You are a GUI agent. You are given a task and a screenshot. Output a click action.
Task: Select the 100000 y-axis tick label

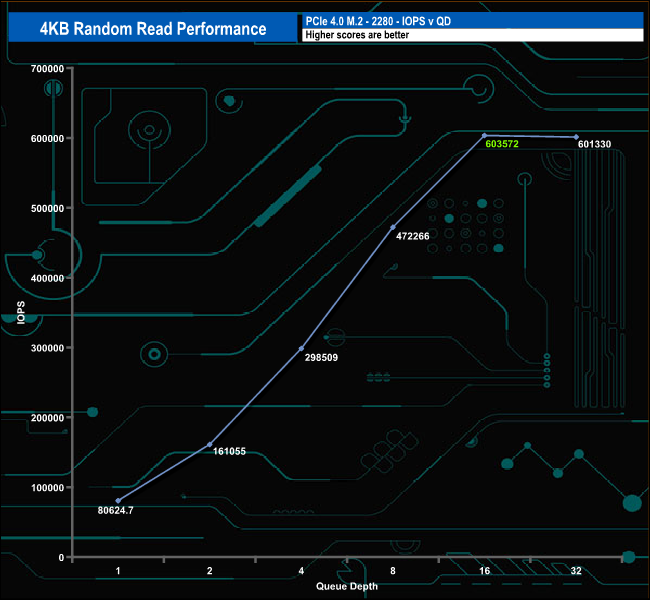pos(48,487)
